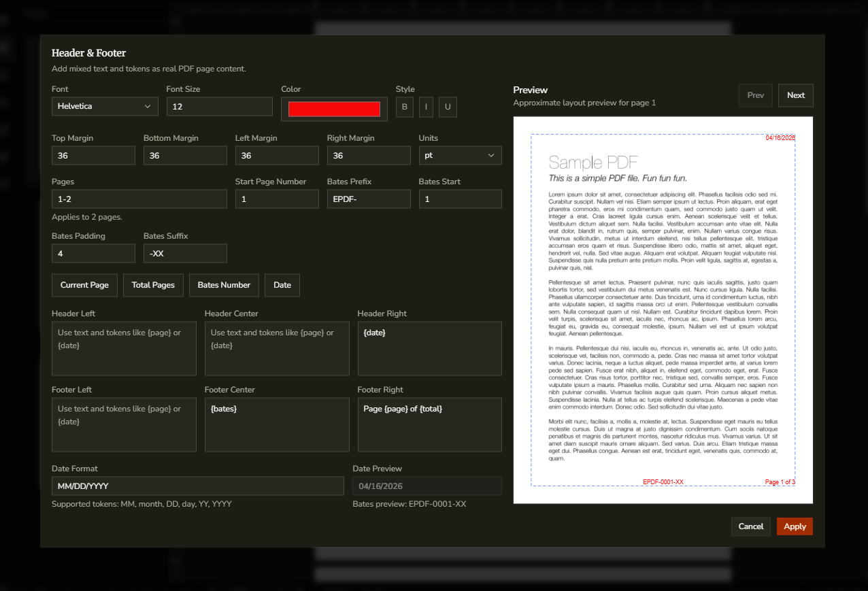Insert the Date token
The image size is (868, 591).
[282, 285]
